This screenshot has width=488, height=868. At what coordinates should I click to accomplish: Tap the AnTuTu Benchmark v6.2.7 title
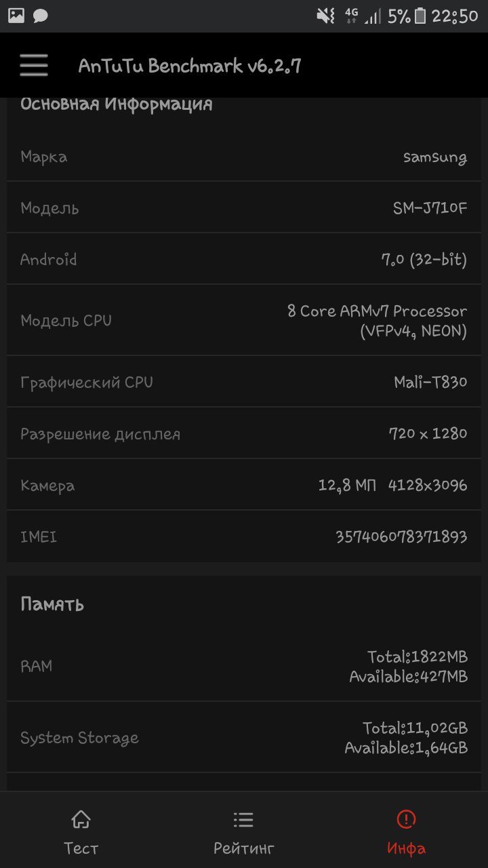pyautogui.click(x=190, y=66)
